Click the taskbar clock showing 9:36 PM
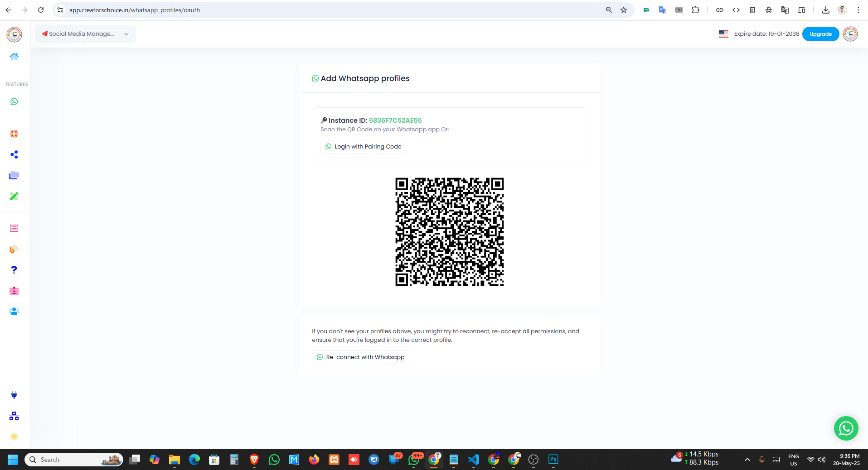The width and height of the screenshot is (868, 470). (846, 460)
